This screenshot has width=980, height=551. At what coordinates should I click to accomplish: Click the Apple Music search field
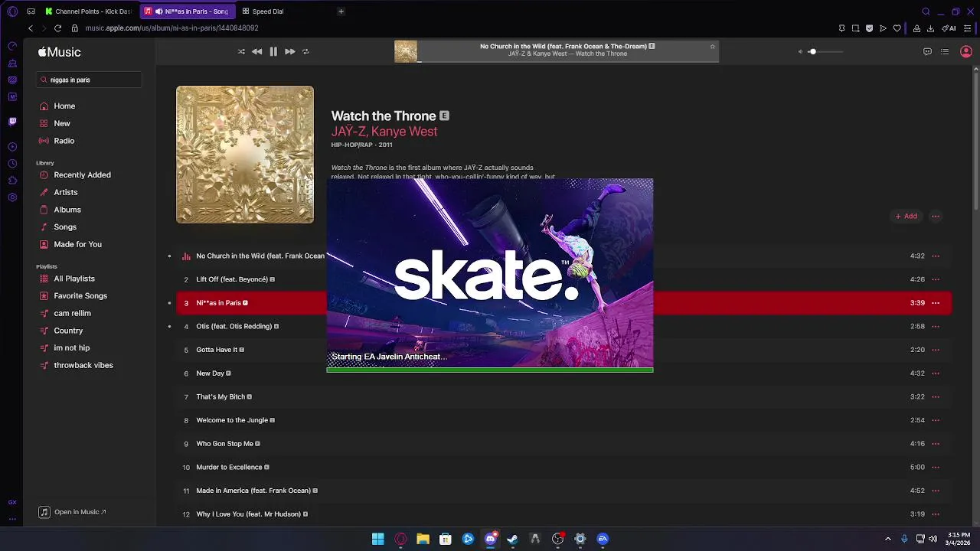pyautogui.click(x=89, y=80)
